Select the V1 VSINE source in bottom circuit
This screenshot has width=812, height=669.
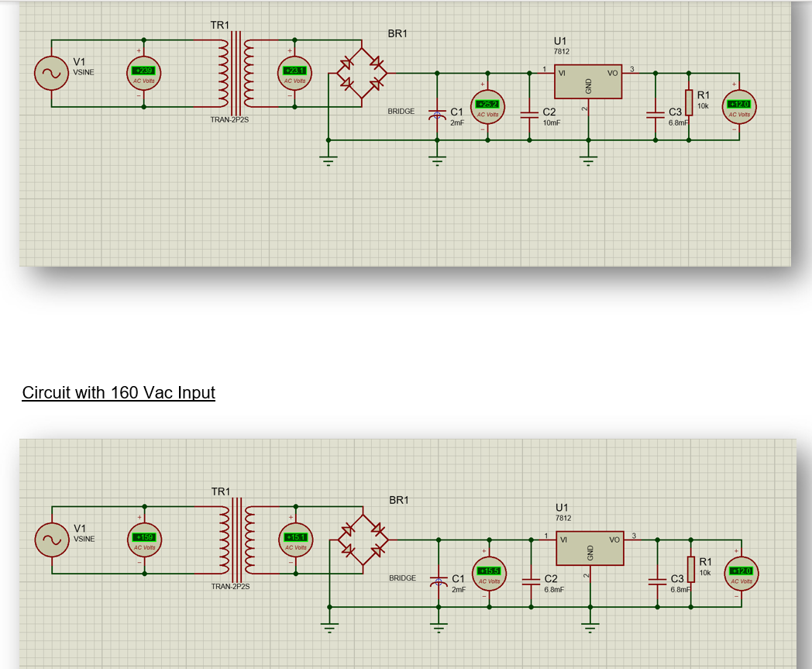point(52,540)
